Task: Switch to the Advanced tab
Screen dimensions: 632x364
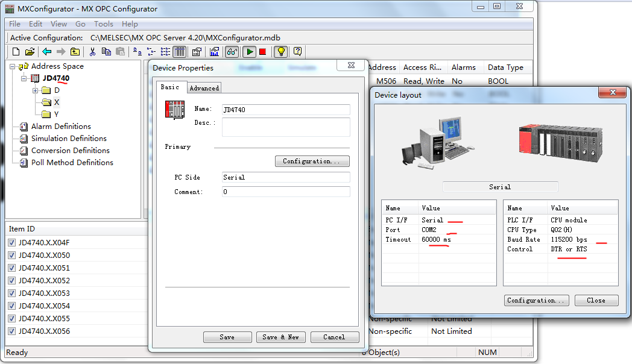Action: pos(204,88)
